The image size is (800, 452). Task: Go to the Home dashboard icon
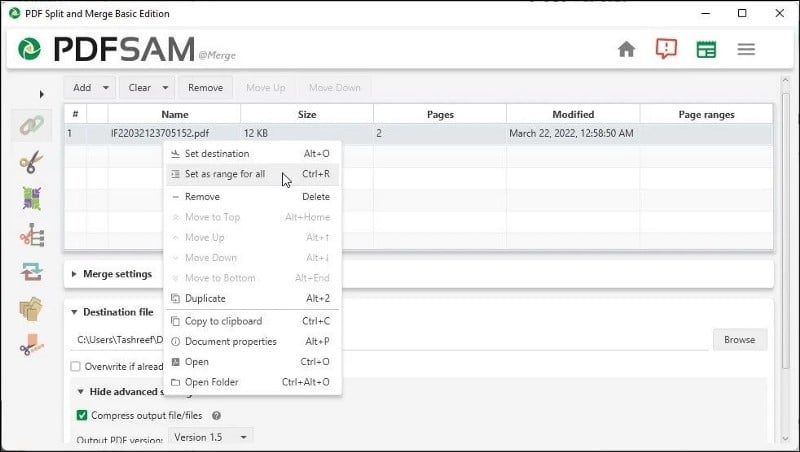[626, 49]
